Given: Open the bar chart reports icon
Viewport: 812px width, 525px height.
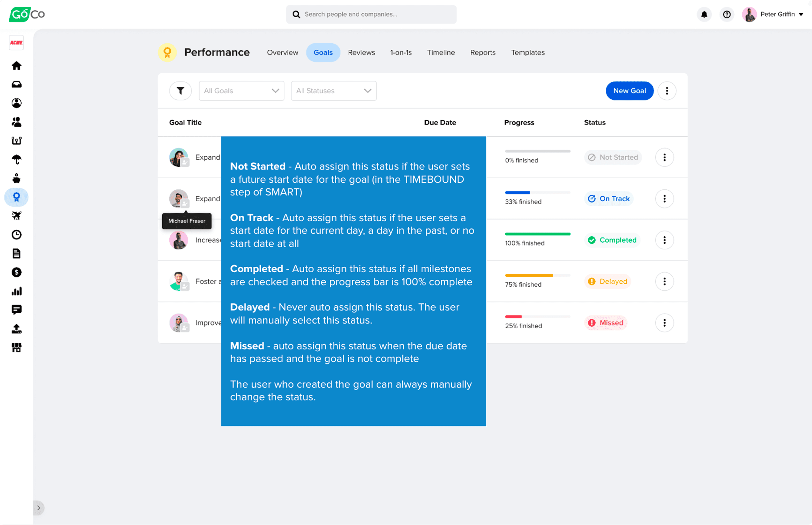Looking at the screenshot, I should tap(16, 291).
